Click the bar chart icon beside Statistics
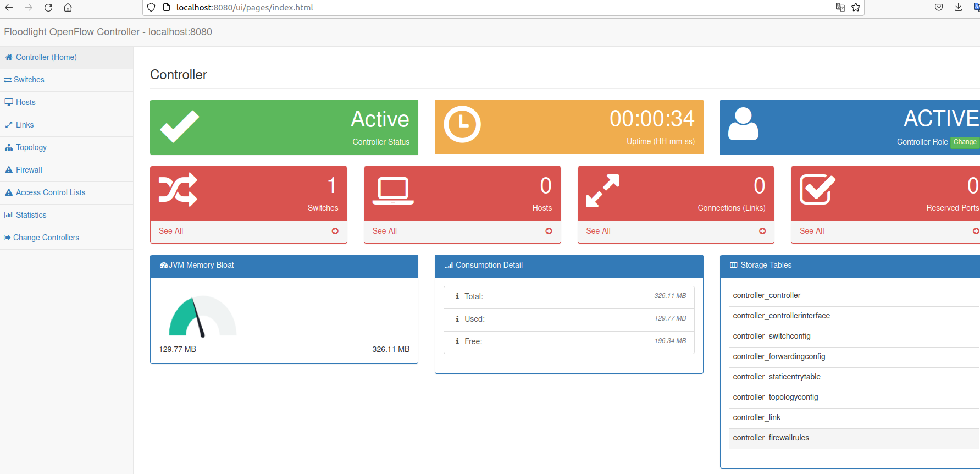 click(x=9, y=215)
